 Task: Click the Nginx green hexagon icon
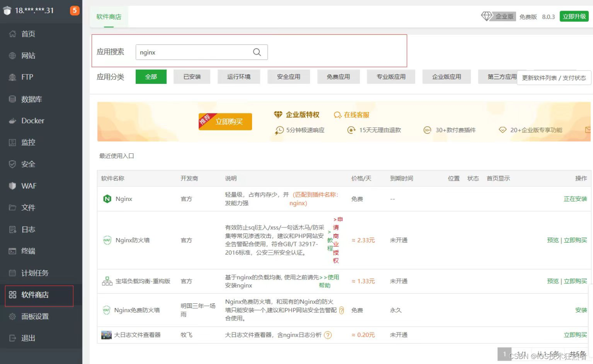click(x=107, y=199)
